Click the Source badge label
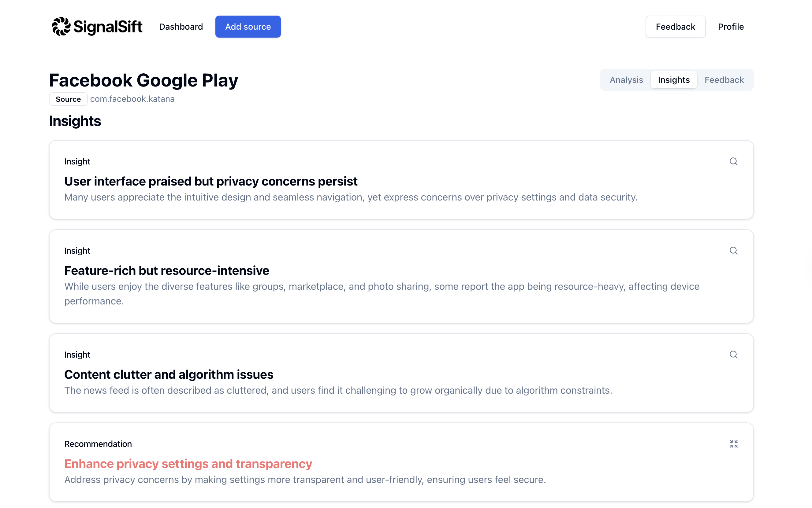 pos(68,99)
